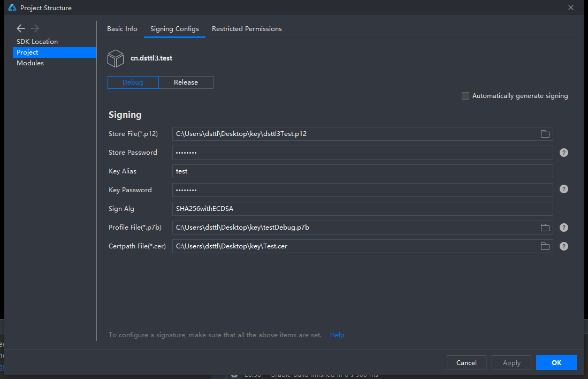Click Profile File help question icon

564,228
